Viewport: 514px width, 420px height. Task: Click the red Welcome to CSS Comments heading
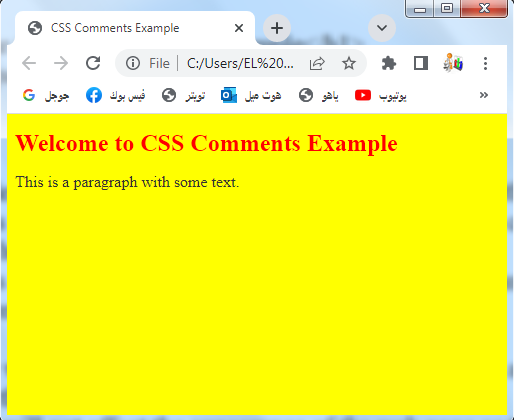(x=206, y=143)
